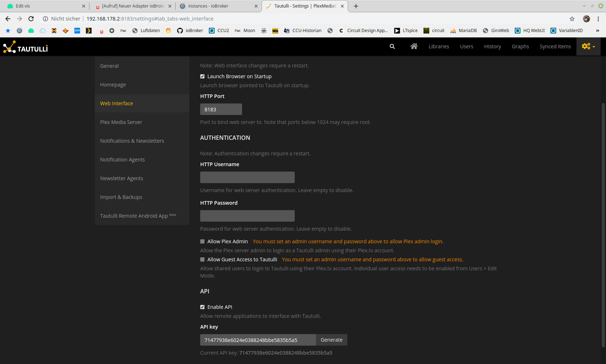This screenshot has width=606, height=364.
Task: Open the CCU2 bookmark
Action: 219,31
